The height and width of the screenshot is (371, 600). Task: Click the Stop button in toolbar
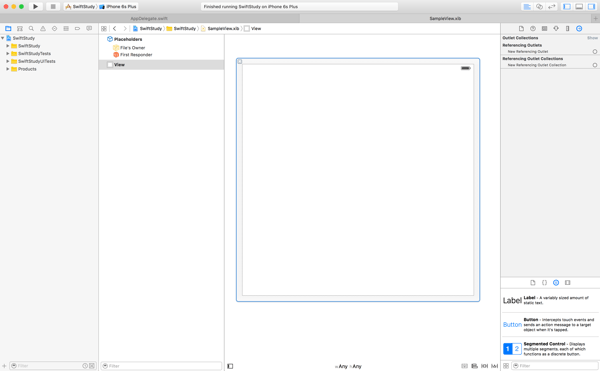pyautogui.click(x=53, y=7)
